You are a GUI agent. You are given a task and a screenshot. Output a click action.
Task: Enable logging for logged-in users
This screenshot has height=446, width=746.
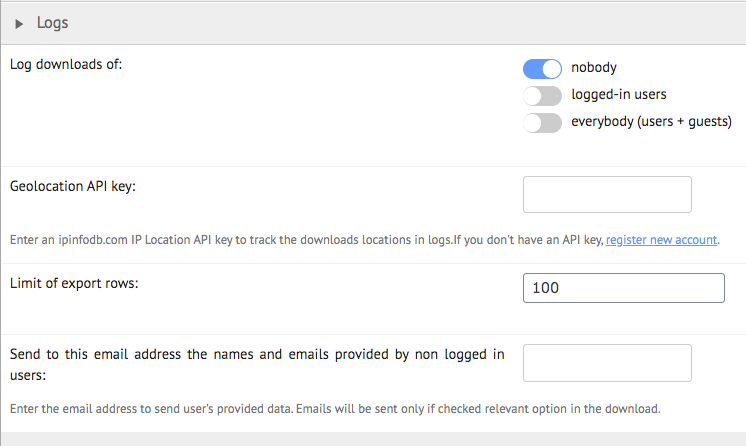[542, 96]
